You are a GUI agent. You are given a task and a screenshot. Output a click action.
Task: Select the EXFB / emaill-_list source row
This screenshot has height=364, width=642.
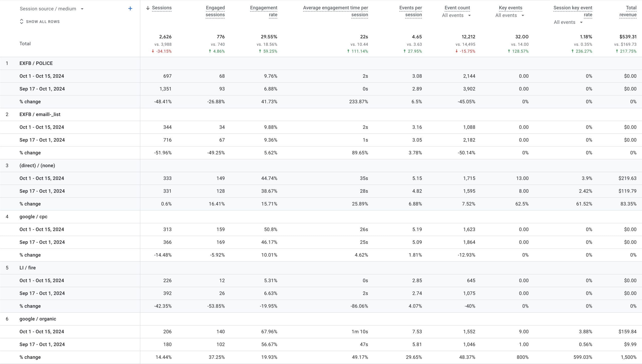[x=40, y=115]
